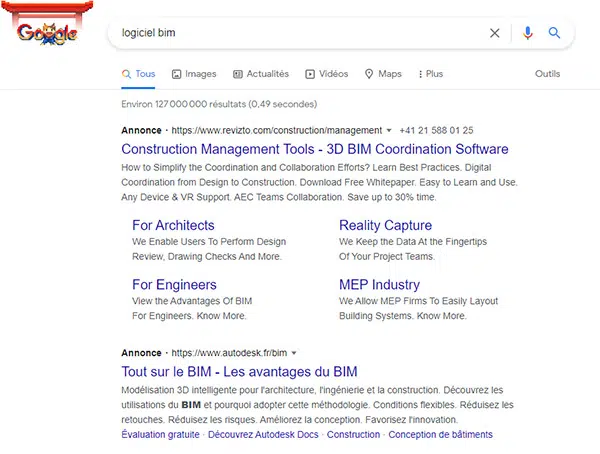Click the 'Annonce' label on revizto ad
This screenshot has height=454, width=600.
141,131
